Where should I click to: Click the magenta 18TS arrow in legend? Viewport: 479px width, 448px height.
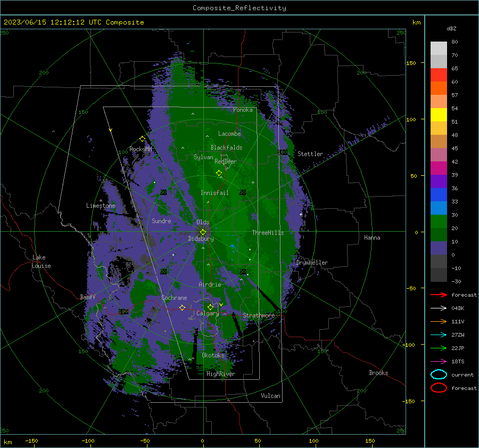(439, 362)
